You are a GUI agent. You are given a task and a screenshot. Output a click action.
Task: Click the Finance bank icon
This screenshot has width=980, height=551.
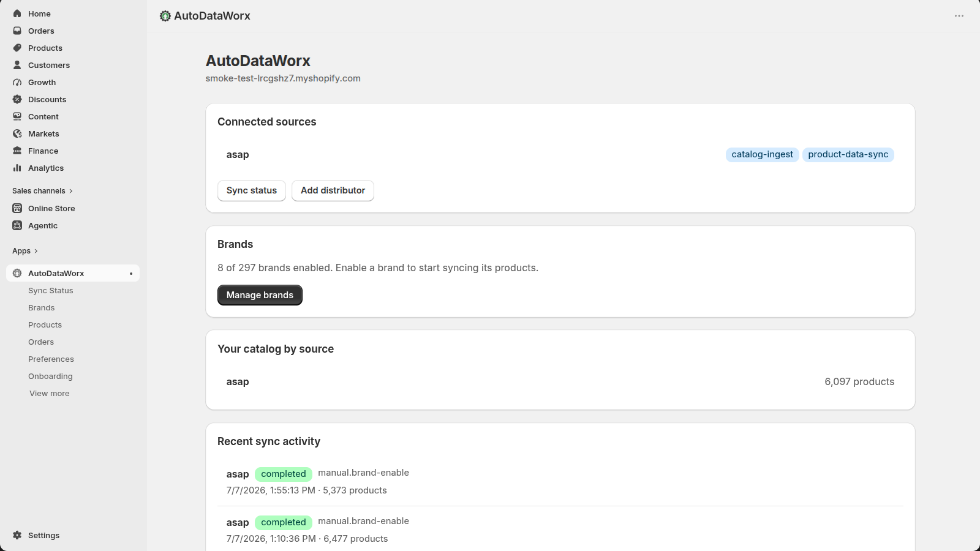(x=17, y=151)
